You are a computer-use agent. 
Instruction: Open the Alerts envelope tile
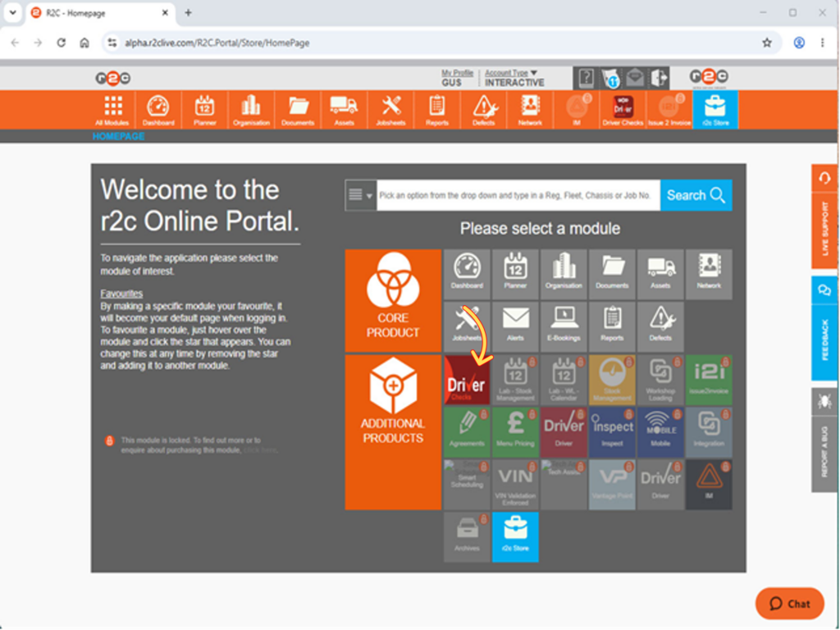pos(515,326)
